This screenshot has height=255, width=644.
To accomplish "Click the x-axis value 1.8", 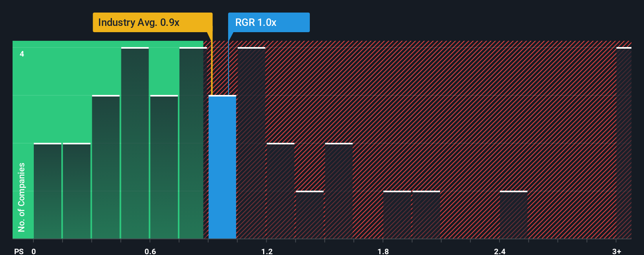I will coord(383,251).
